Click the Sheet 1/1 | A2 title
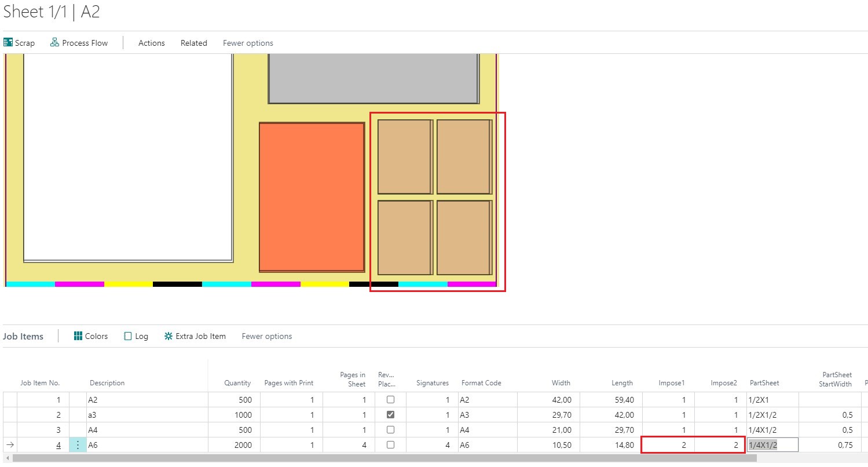This screenshot has width=868, height=467. [x=52, y=12]
